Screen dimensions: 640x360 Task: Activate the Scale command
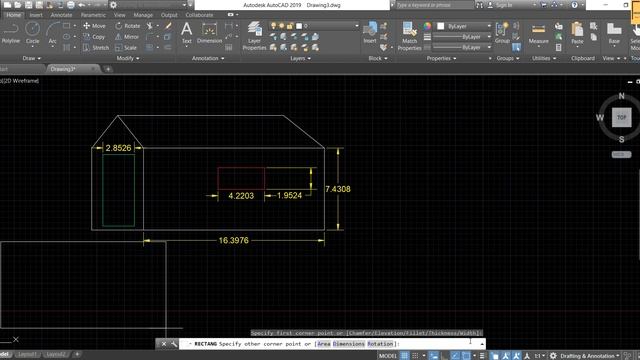pyautogui.click(x=126, y=48)
